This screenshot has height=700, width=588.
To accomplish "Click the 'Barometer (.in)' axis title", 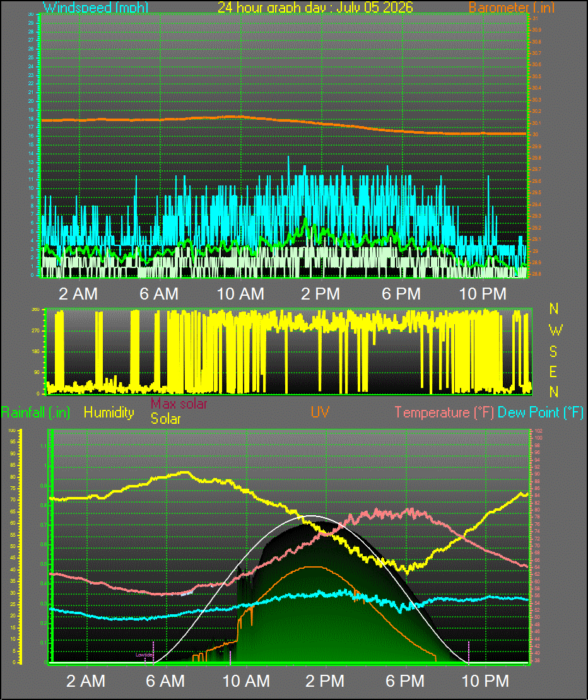I will 512,8.
